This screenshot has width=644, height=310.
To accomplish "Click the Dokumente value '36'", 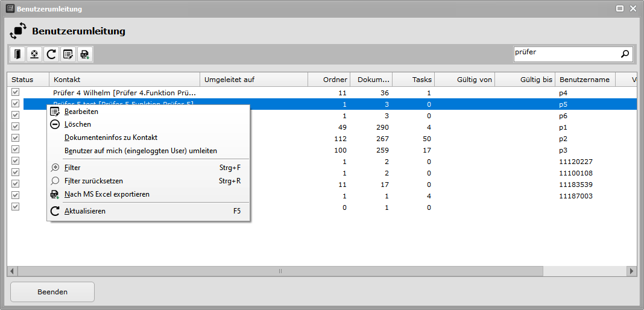I will [385, 93].
